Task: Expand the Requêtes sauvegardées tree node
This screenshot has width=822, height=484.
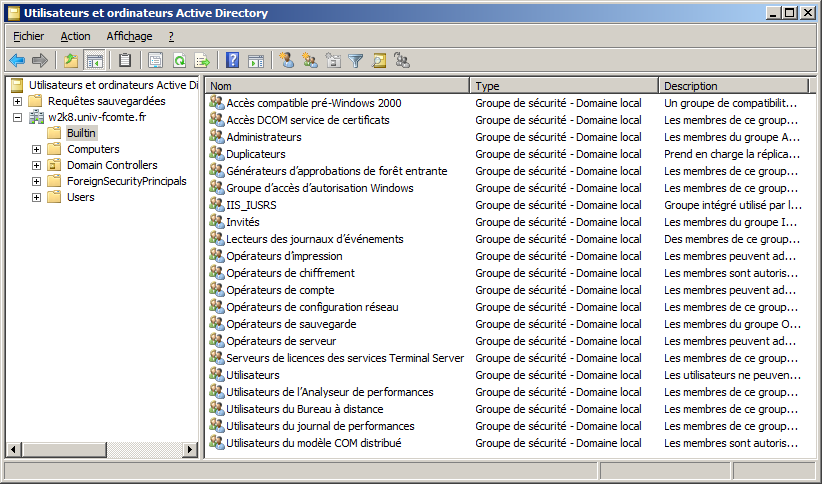Action: tap(18, 101)
